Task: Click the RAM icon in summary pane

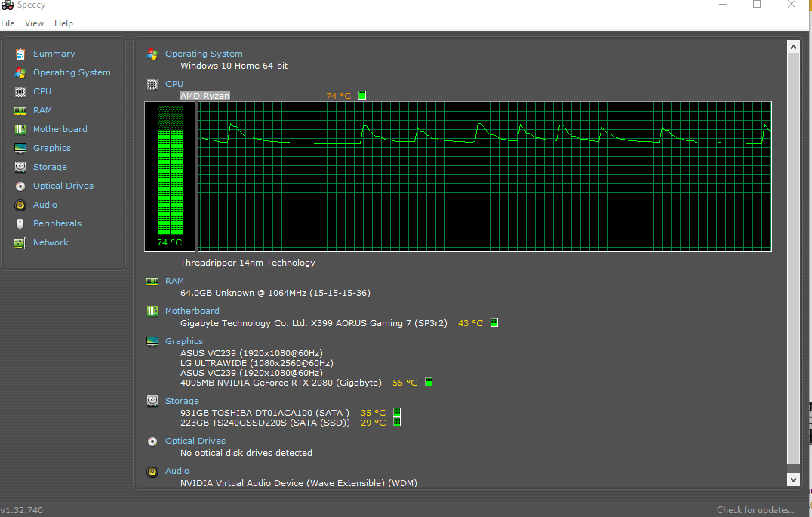Action: point(152,282)
